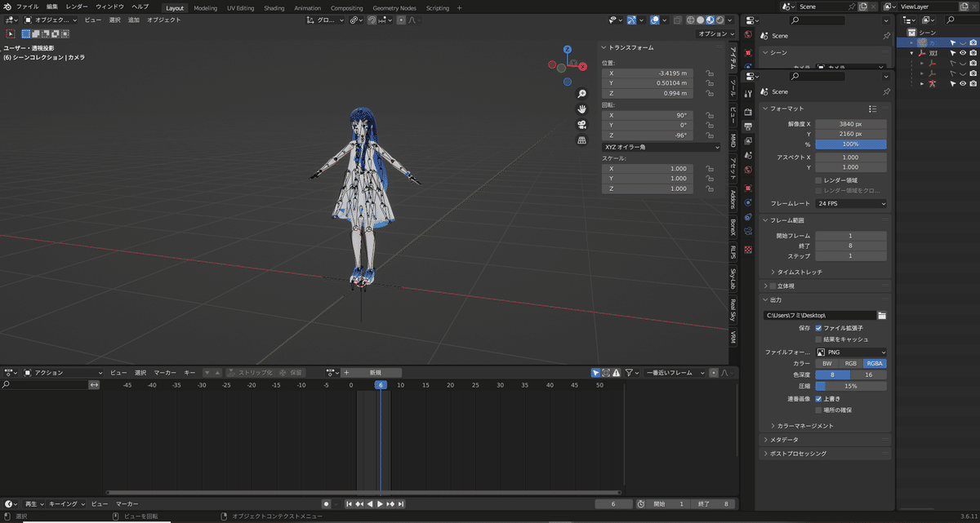Image resolution: width=980 pixels, height=523 pixels.
Task: Click the 100% resolution percentage slider
Action: (x=851, y=144)
